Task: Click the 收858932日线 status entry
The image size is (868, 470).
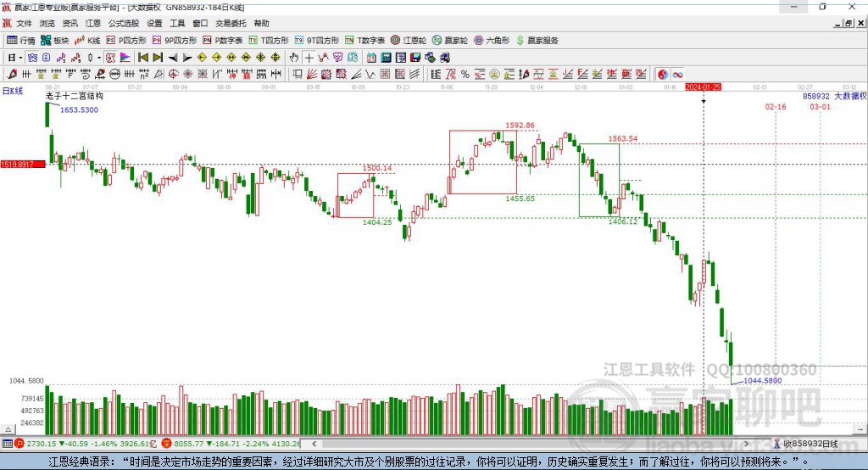Action: 807,444
